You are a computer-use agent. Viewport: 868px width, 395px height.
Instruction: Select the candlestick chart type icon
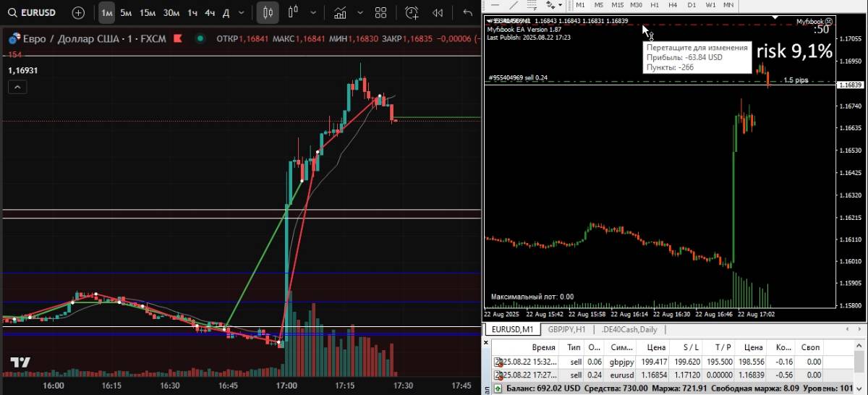point(268,12)
